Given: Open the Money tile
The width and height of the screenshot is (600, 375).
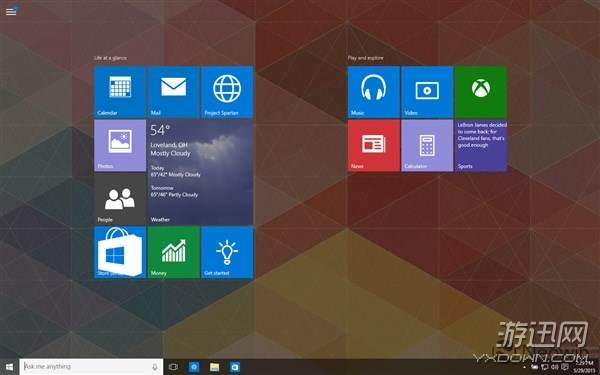Looking at the screenshot, I should 173,252.
